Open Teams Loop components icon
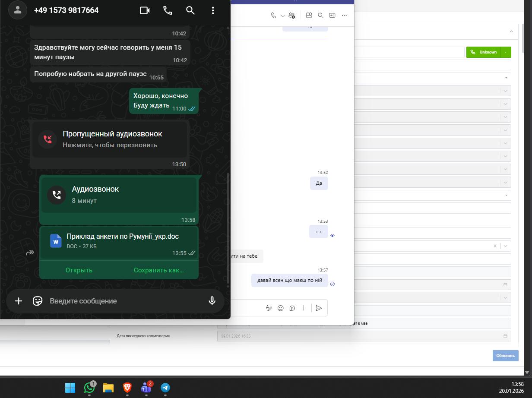The height and width of the screenshot is (398, 532). click(x=292, y=308)
